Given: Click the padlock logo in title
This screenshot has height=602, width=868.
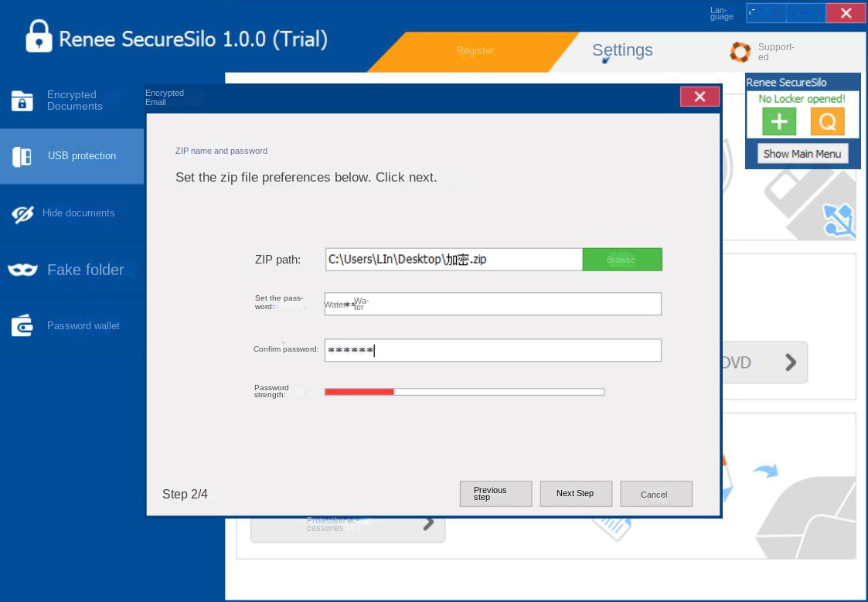Looking at the screenshot, I should (39, 36).
